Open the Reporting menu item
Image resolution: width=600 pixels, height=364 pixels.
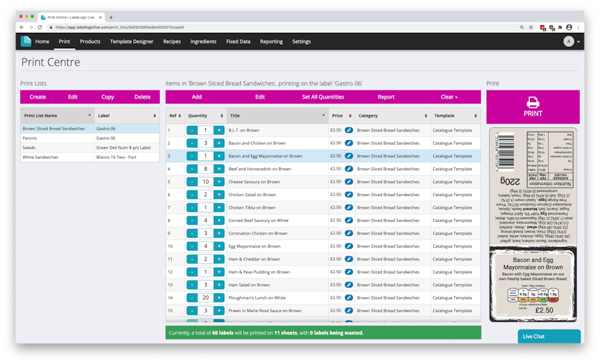[x=271, y=41]
